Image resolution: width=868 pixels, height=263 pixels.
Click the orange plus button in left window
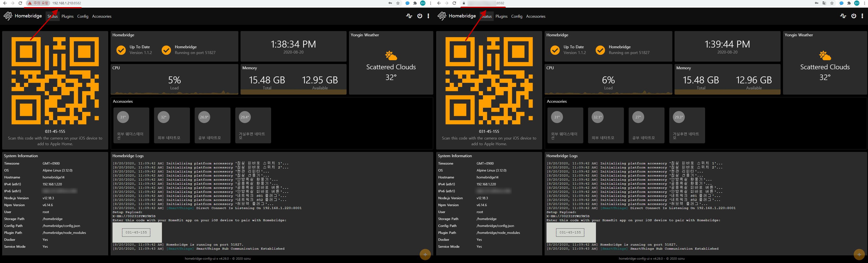[x=425, y=255]
